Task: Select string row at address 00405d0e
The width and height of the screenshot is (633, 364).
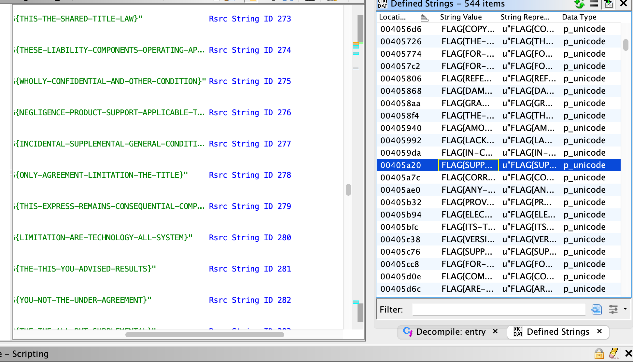Action: click(499, 276)
